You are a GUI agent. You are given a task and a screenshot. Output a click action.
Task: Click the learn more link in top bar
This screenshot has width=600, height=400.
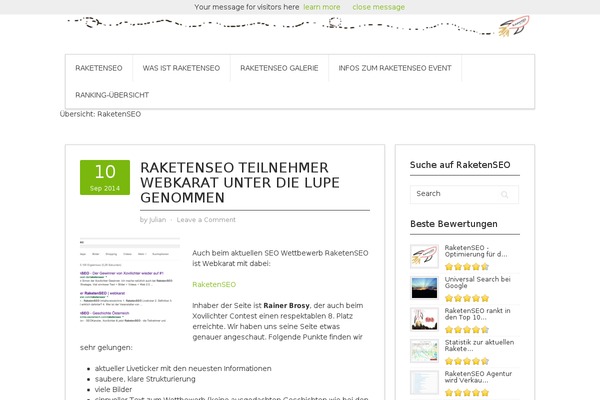pyautogui.click(x=322, y=7)
